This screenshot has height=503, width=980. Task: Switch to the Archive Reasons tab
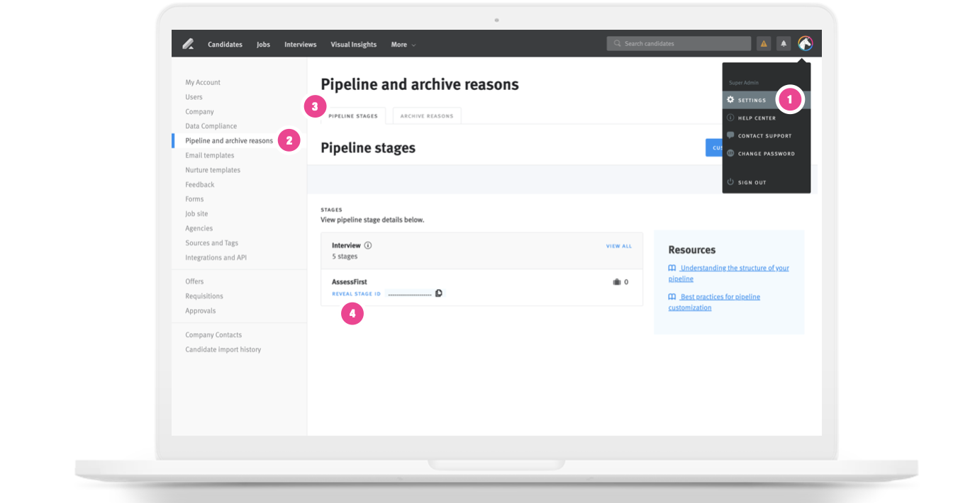pyautogui.click(x=426, y=116)
